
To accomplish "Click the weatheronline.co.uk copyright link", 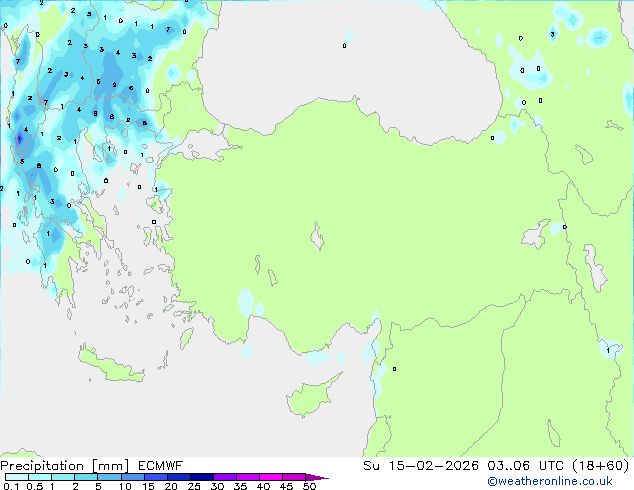I will 550,481.
